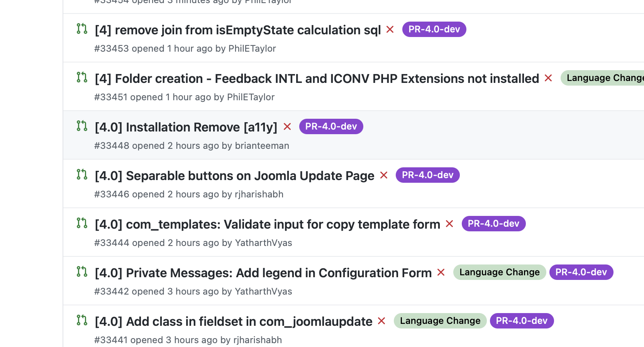Click PR-4.0-dev label on Installation Remove row
644x347 pixels.
tap(331, 126)
